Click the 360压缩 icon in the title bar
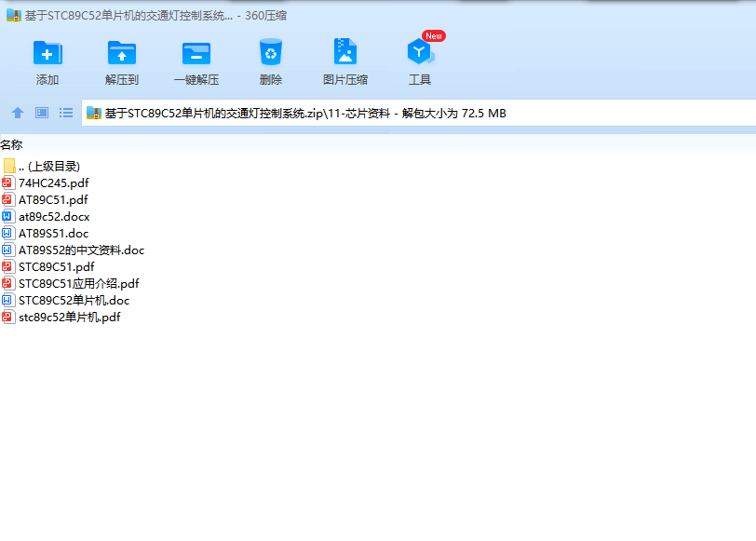The image size is (756, 541). pyautogui.click(x=13, y=16)
